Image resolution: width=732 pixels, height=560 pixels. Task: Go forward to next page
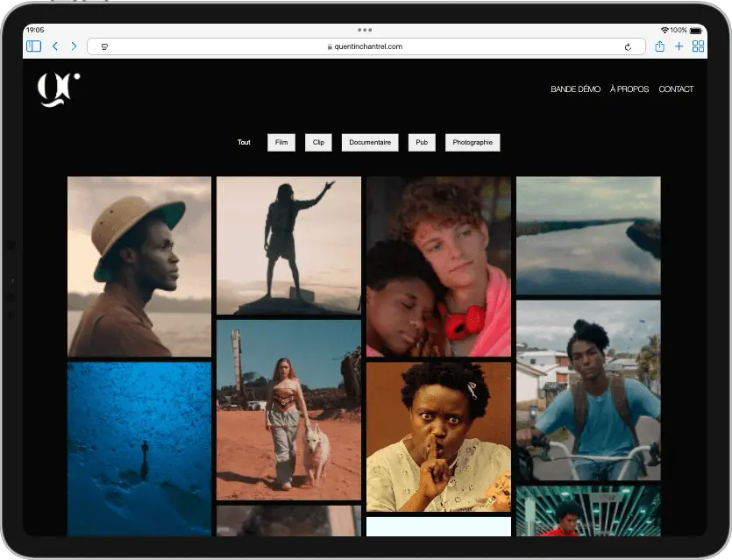pyautogui.click(x=74, y=46)
